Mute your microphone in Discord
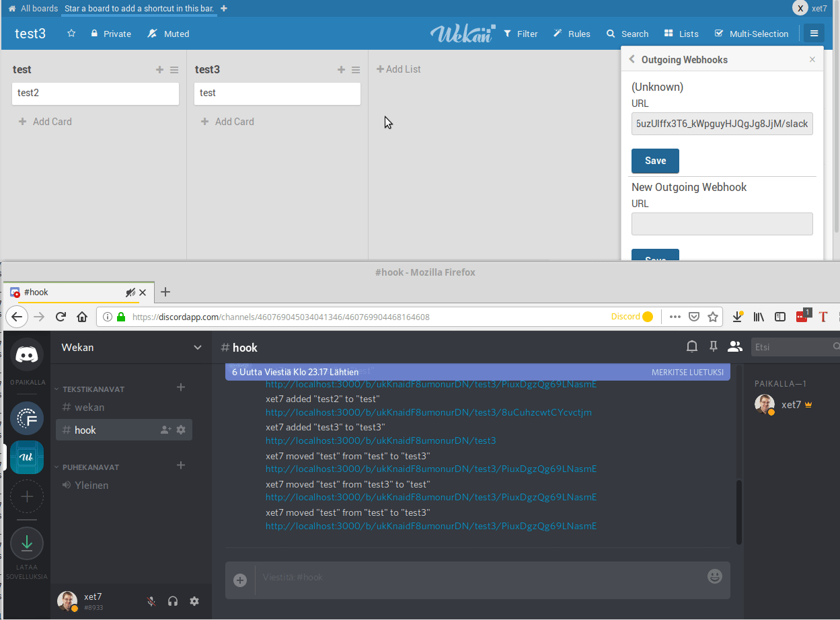The width and height of the screenshot is (840, 620). tap(151, 600)
